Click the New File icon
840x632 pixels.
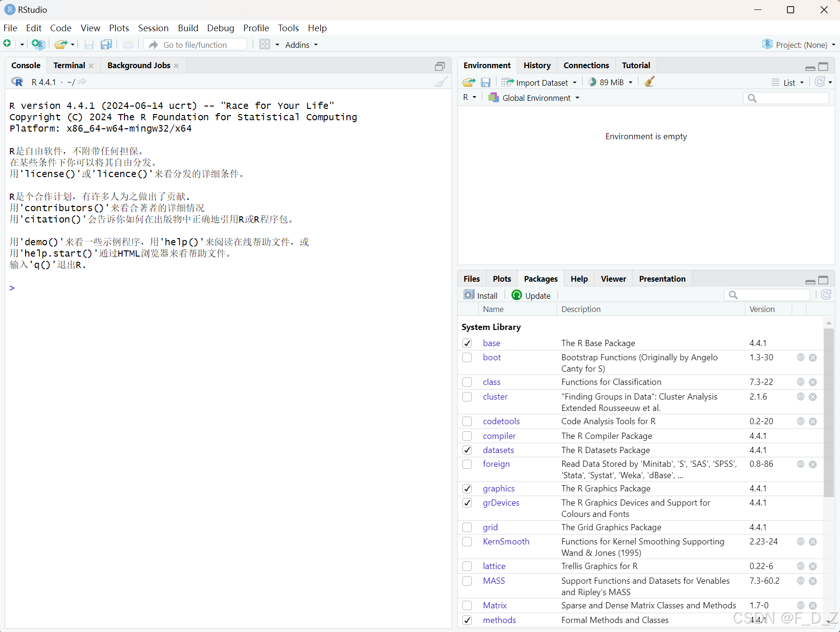(x=8, y=44)
